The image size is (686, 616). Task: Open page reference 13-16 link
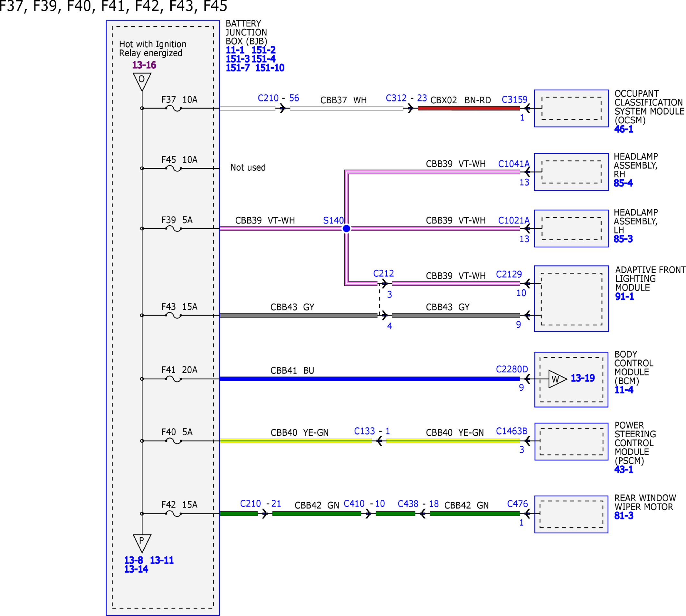coord(144,65)
